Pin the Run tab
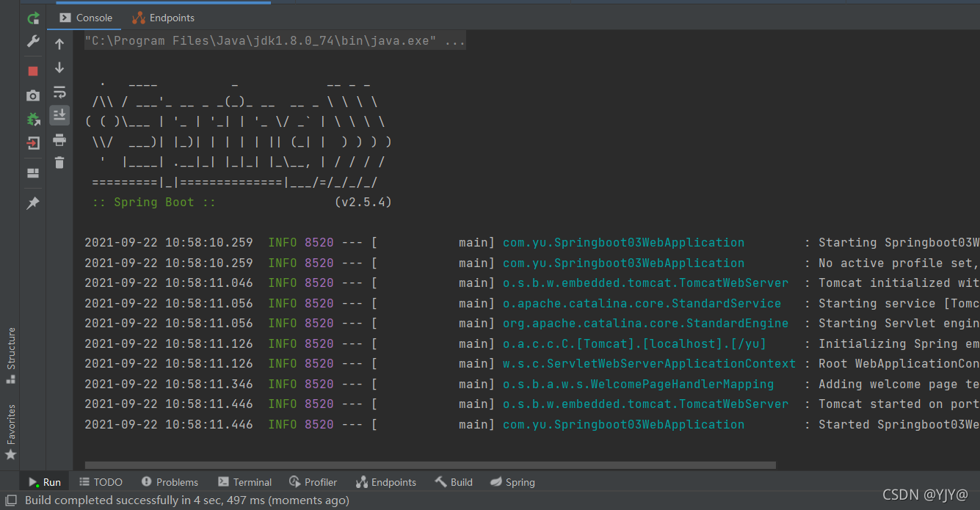The image size is (980, 510). (x=33, y=203)
